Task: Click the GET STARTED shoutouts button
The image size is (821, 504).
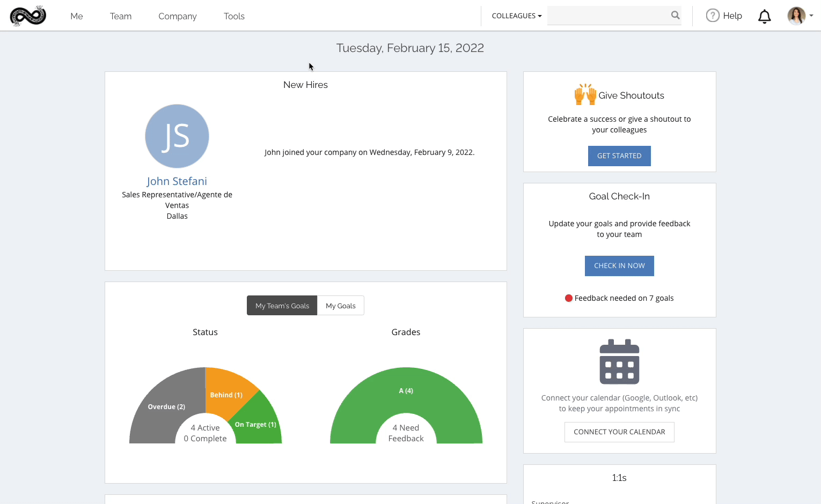Action: point(619,156)
